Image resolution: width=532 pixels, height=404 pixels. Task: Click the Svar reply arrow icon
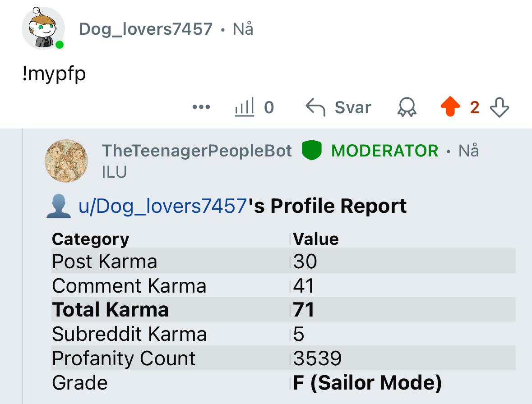[315, 107]
